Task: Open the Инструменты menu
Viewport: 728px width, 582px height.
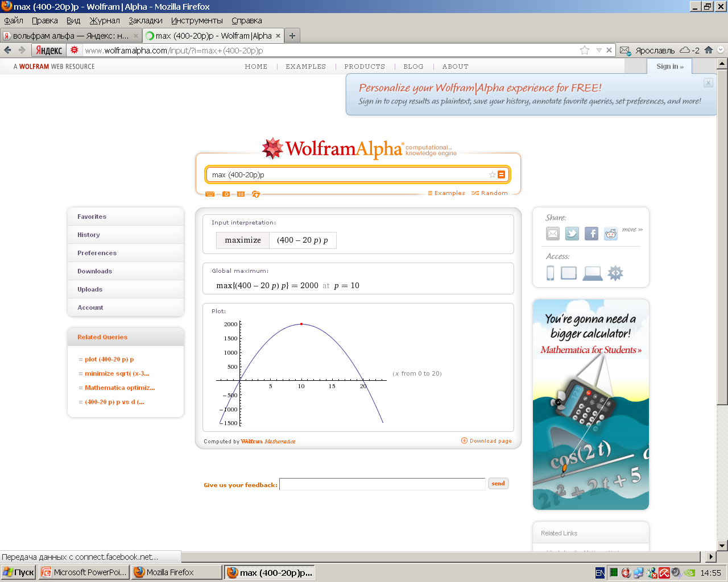Action: click(197, 20)
